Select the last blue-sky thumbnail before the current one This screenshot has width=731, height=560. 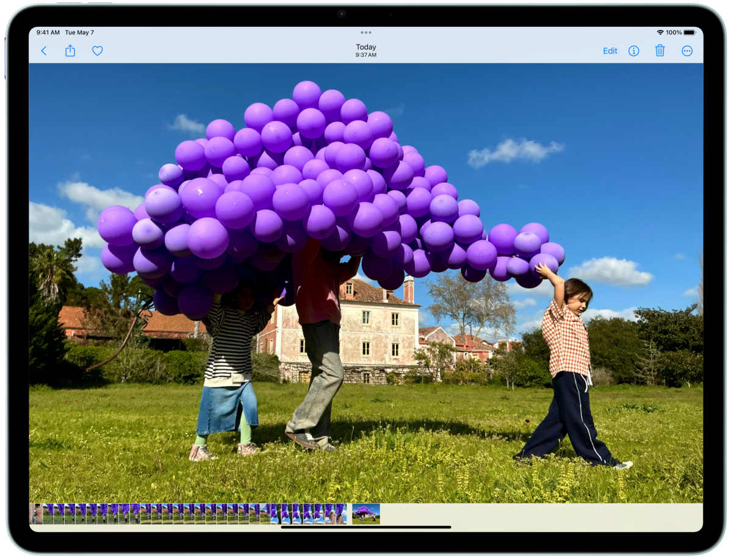(341, 514)
